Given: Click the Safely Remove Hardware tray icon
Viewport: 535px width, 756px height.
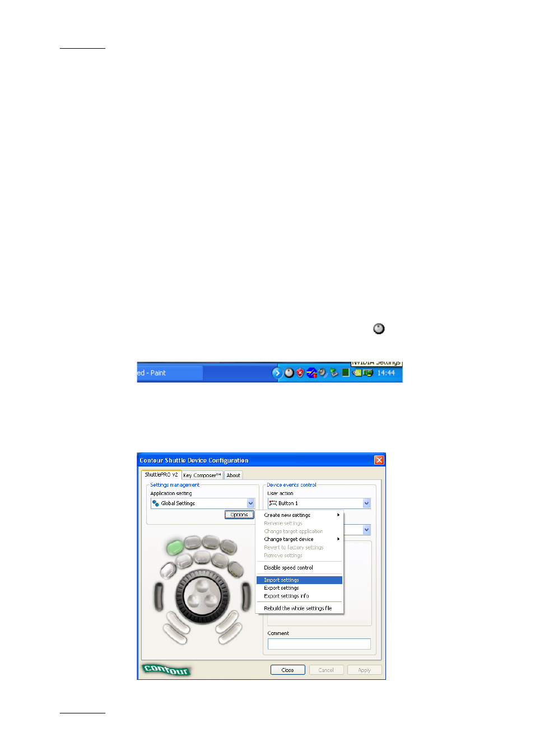Looking at the screenshot, I should tap(334, 373).
